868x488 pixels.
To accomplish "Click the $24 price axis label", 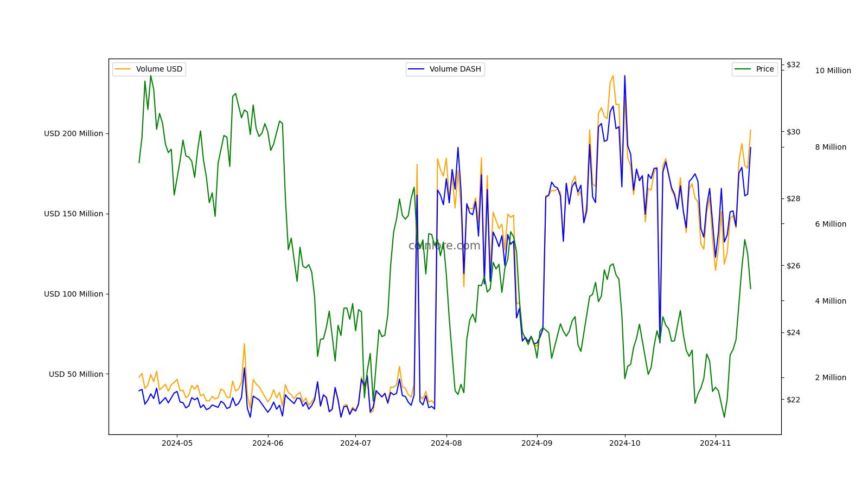I will [793, 333].
